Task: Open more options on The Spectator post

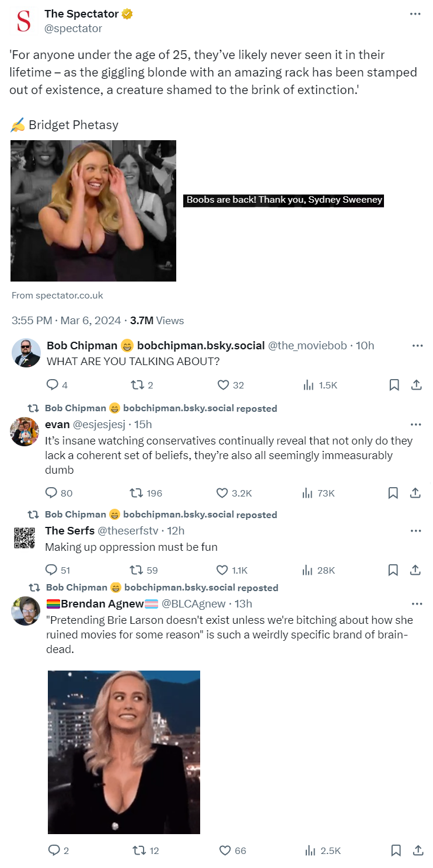Action: [415, 14]
